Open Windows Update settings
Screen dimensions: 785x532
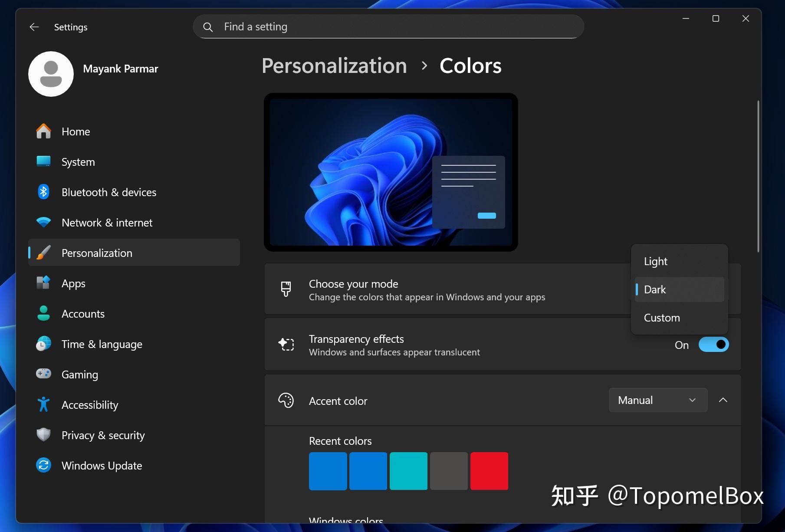pos(134,465)
